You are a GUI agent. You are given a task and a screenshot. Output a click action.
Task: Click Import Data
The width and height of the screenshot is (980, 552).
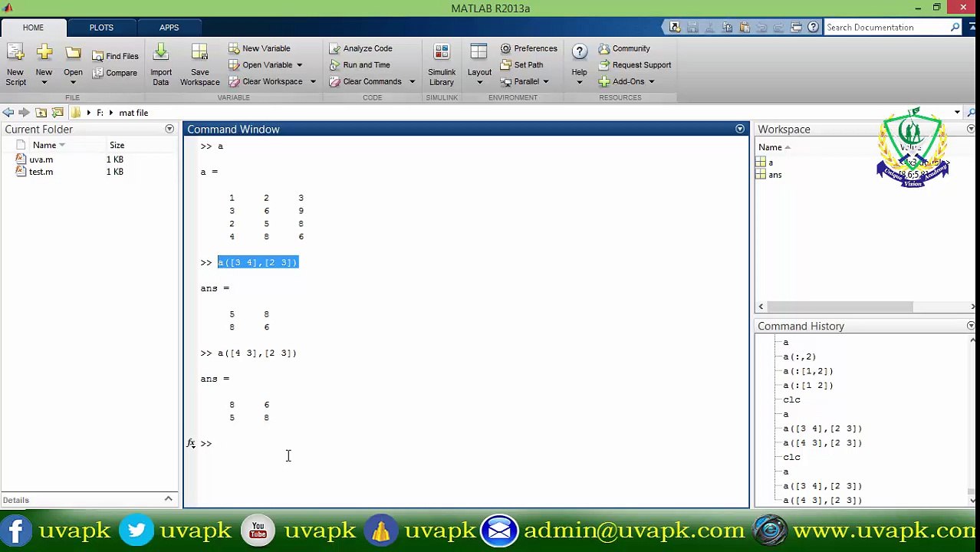click(161, 64)
